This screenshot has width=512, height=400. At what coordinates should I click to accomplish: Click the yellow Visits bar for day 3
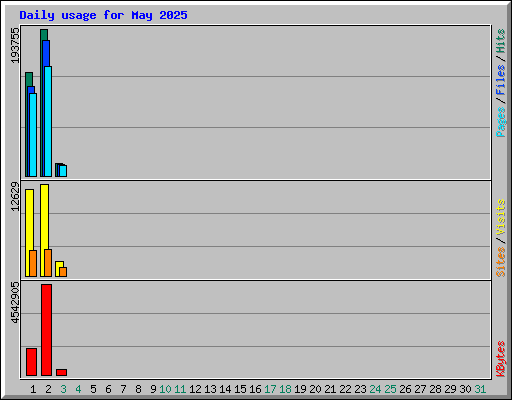point(58,269)
